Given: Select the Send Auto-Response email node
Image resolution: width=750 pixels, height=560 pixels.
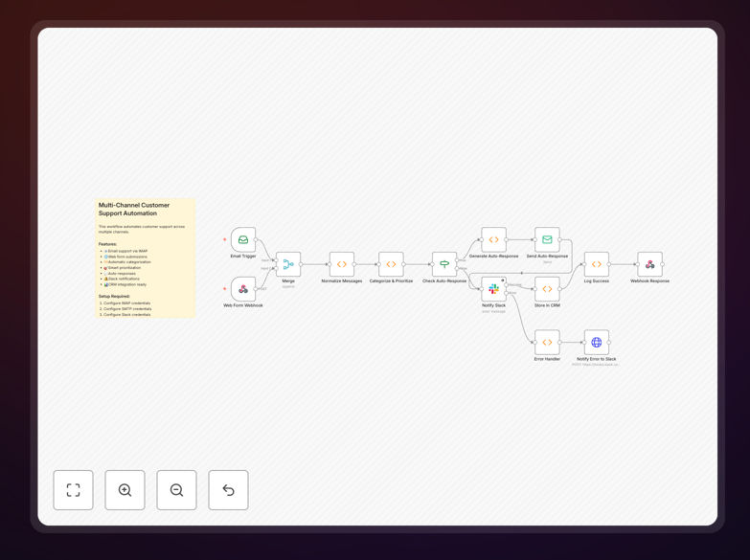Looking at the screenshot, I should 547,239.
